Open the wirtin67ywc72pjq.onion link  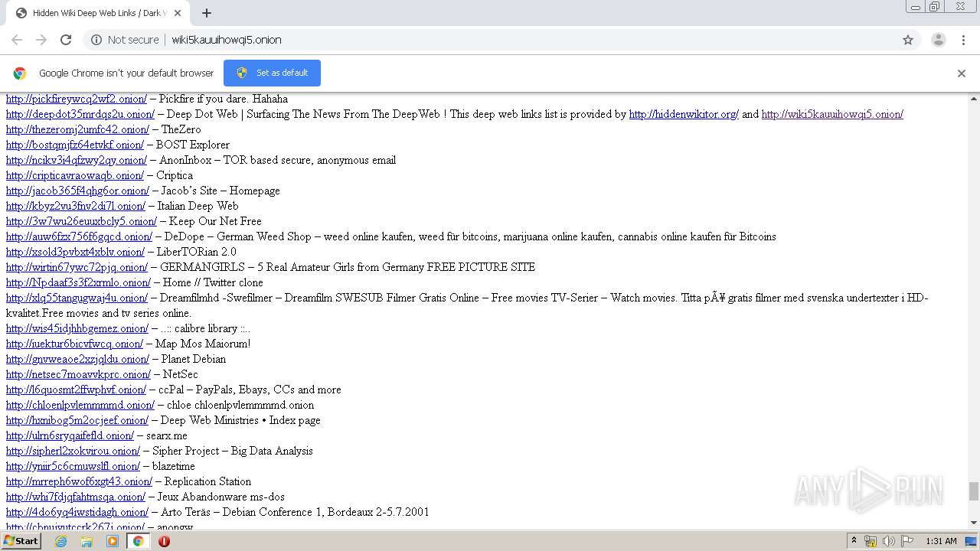pos(77,267)
